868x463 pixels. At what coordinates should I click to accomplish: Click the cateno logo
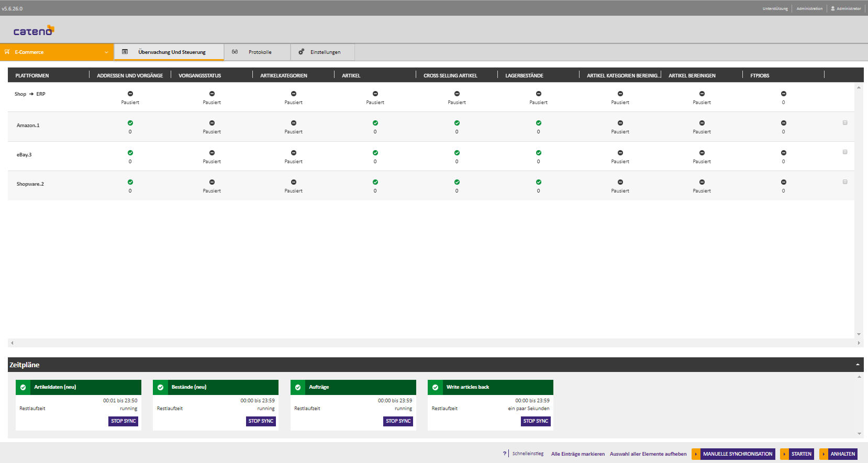(34, 31)
